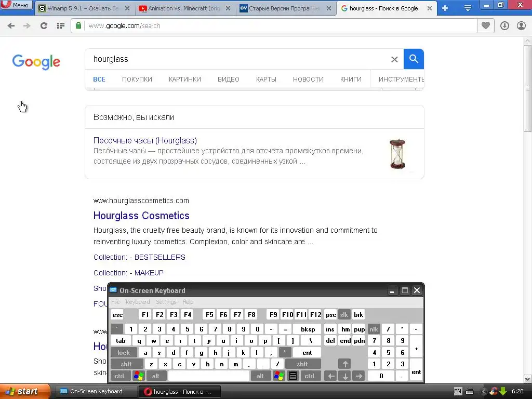Go back with browser back arrow
This screenshot has height=399, width=532.
[x=11, y=26]
